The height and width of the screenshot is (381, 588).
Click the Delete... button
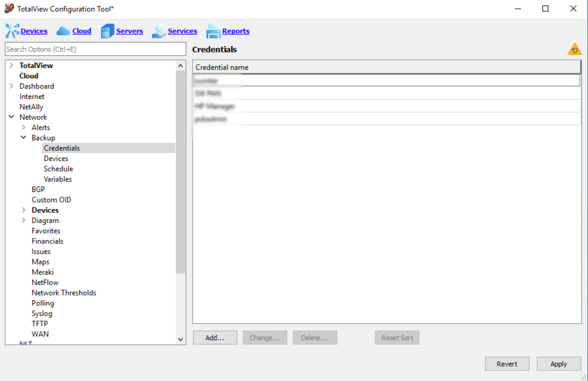[x=315, y=338]
